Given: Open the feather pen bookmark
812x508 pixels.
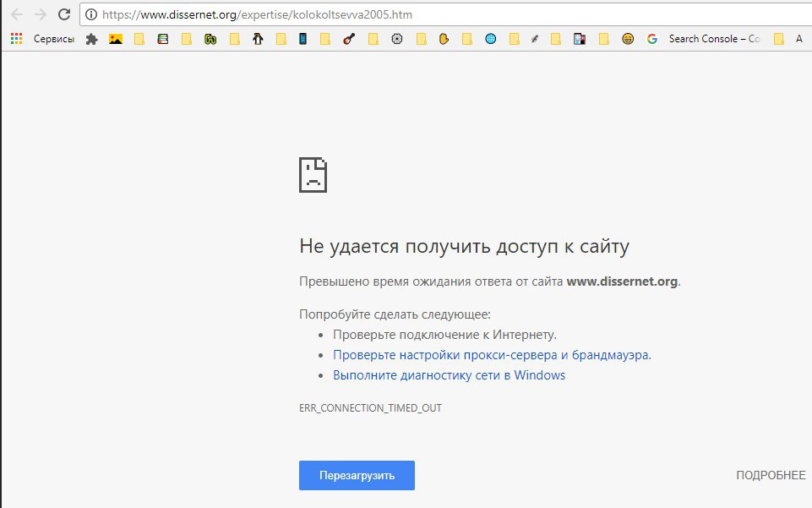Looking at the screenshot, I should tap(534, 39).
